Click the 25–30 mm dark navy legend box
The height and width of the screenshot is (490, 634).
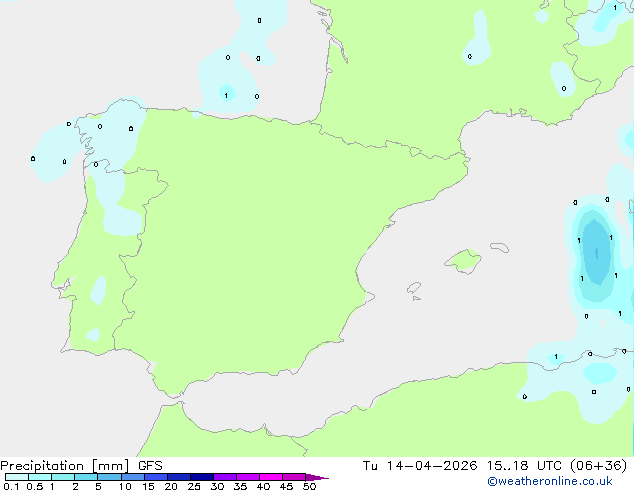click(x=202, y=477)
